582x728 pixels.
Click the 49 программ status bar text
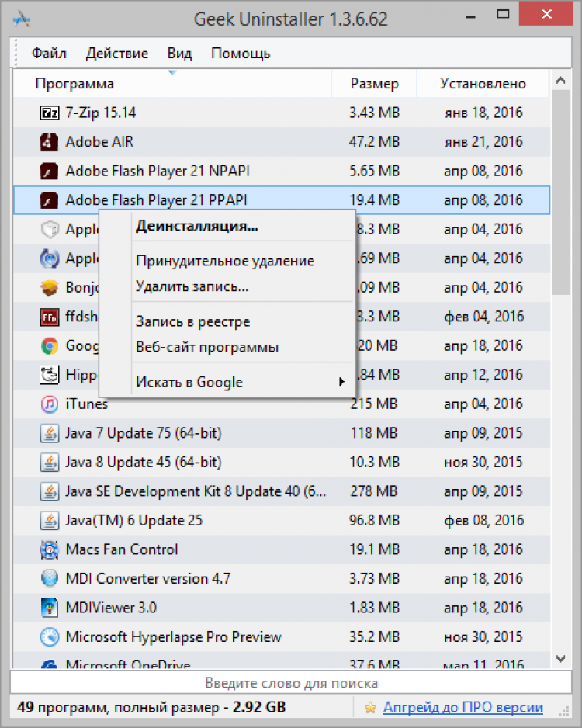point(151,707)
